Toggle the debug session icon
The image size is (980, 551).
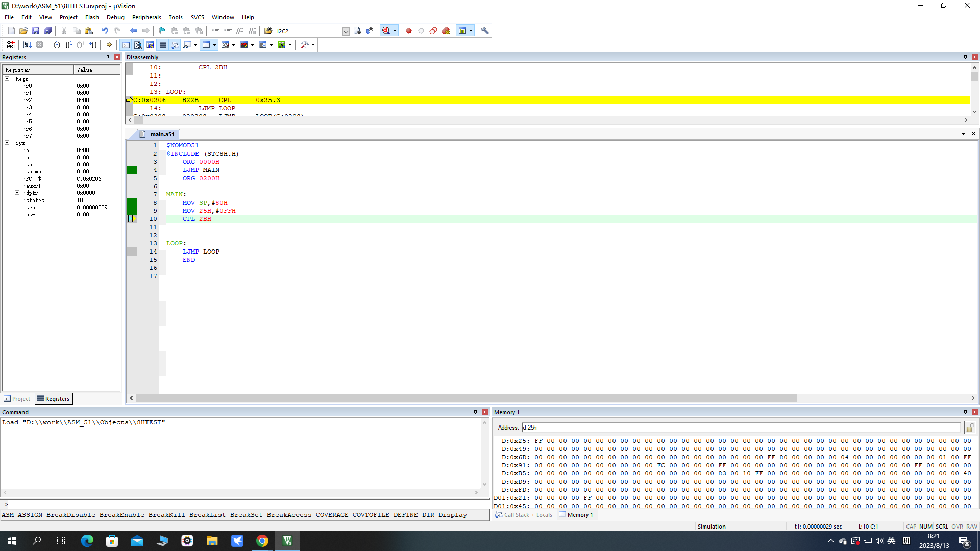click(x=386, y=31)
